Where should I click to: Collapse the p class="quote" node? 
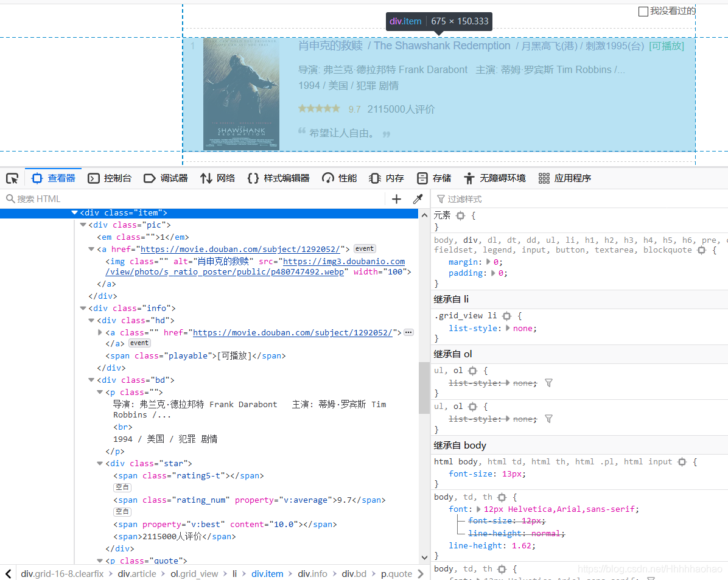coord(100,561)
